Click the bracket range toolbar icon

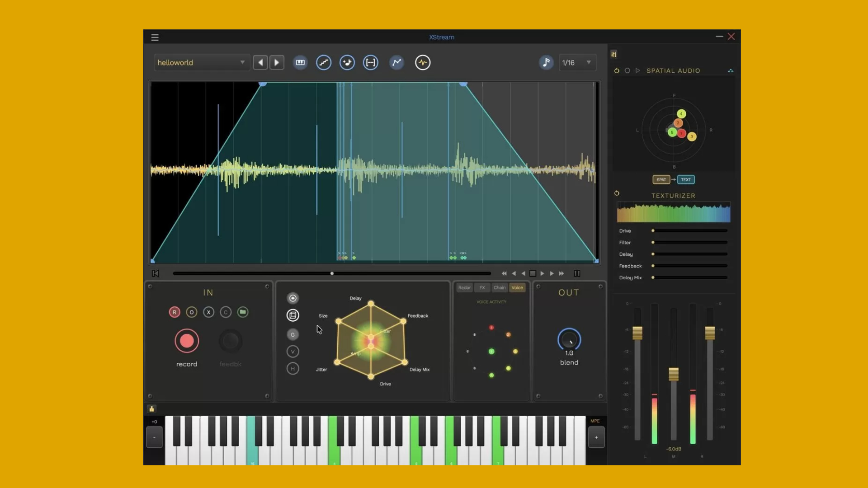[x=371, y=62]
